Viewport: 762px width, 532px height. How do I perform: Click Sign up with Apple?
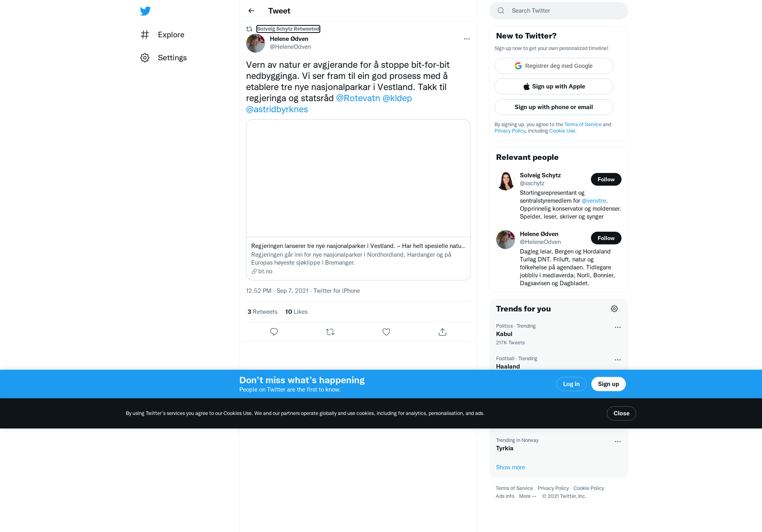[554, 86]
